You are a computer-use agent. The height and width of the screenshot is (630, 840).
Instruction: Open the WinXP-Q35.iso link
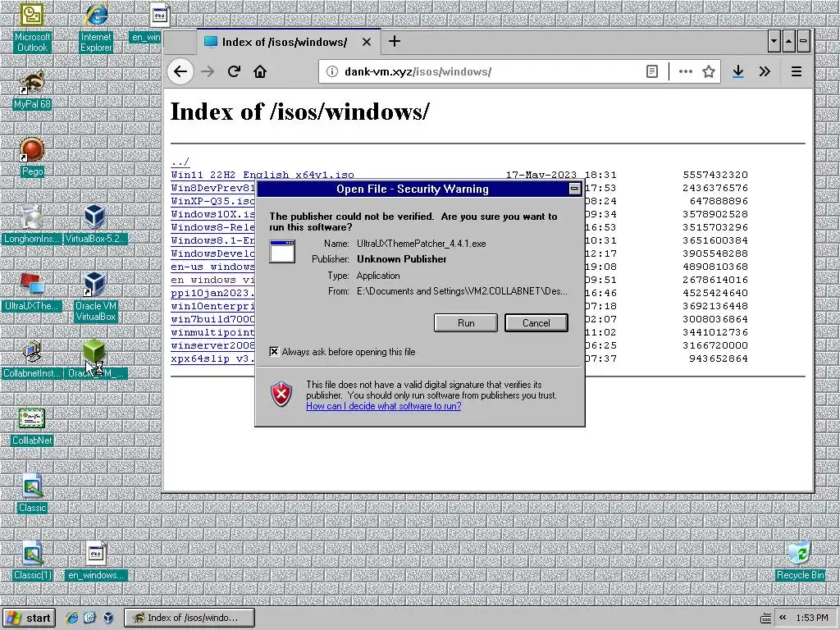click(x=213, y=201)
